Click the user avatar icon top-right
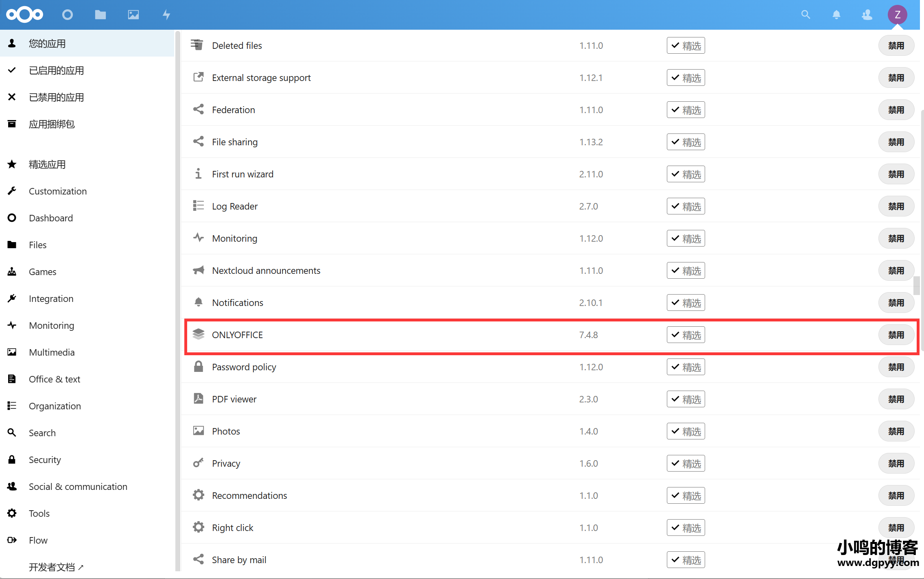The height and width of the screenshot is (579, 924). (x=900, y=15)
